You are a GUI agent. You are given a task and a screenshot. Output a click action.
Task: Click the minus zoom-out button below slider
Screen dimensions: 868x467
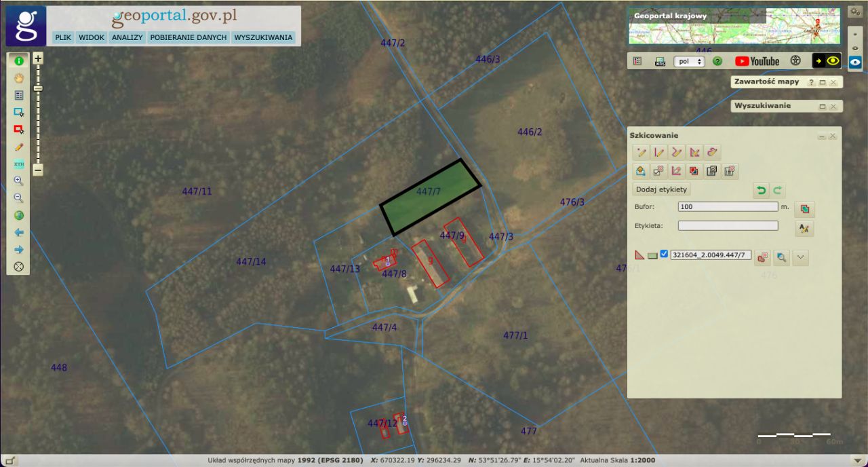38,170
